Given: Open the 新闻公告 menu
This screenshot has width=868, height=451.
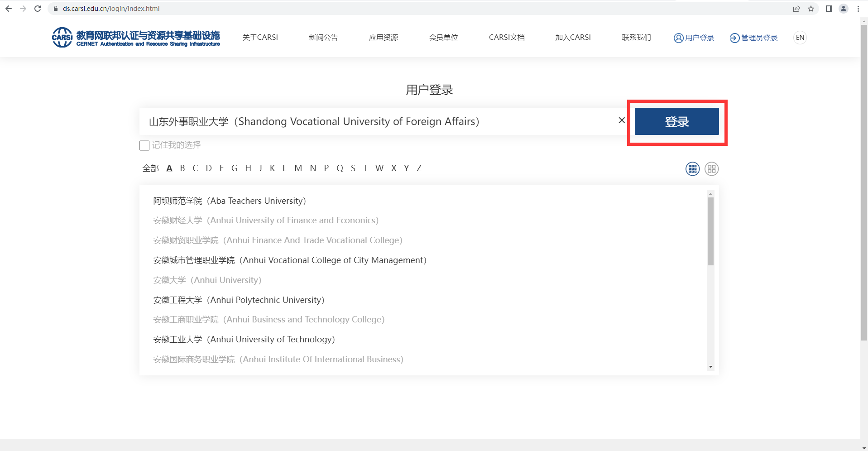Looking at the screenshot, I should tap(323, 37).
